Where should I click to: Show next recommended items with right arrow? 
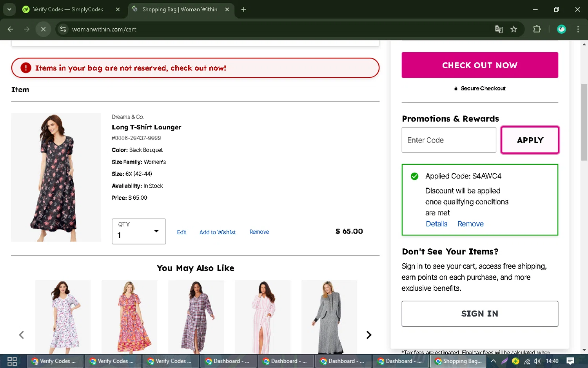click(x=369, y=335)
